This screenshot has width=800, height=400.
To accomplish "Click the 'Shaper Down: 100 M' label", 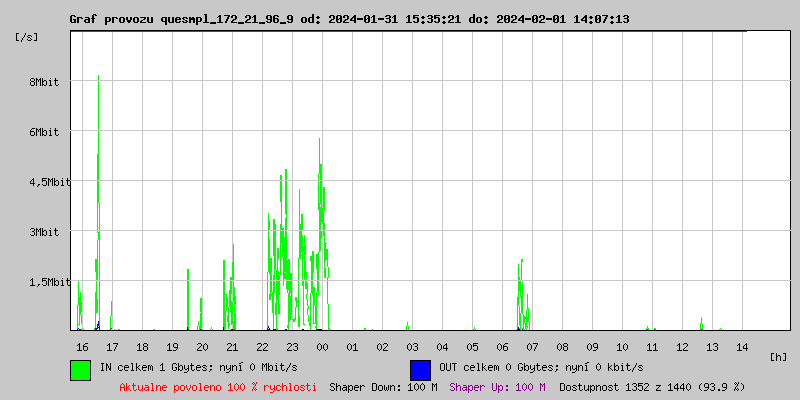I will pos(383,387).
